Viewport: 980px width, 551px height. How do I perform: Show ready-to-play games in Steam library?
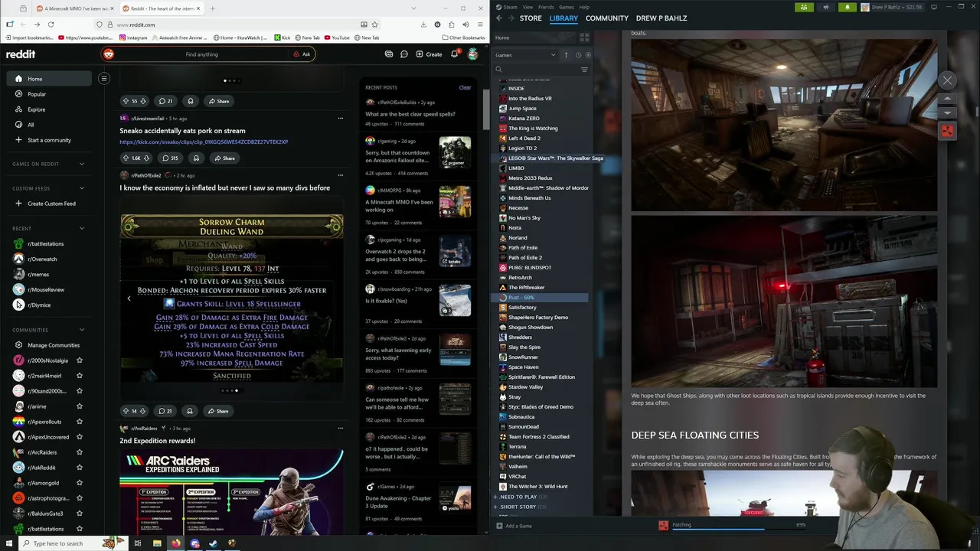[x=588, y=55]
